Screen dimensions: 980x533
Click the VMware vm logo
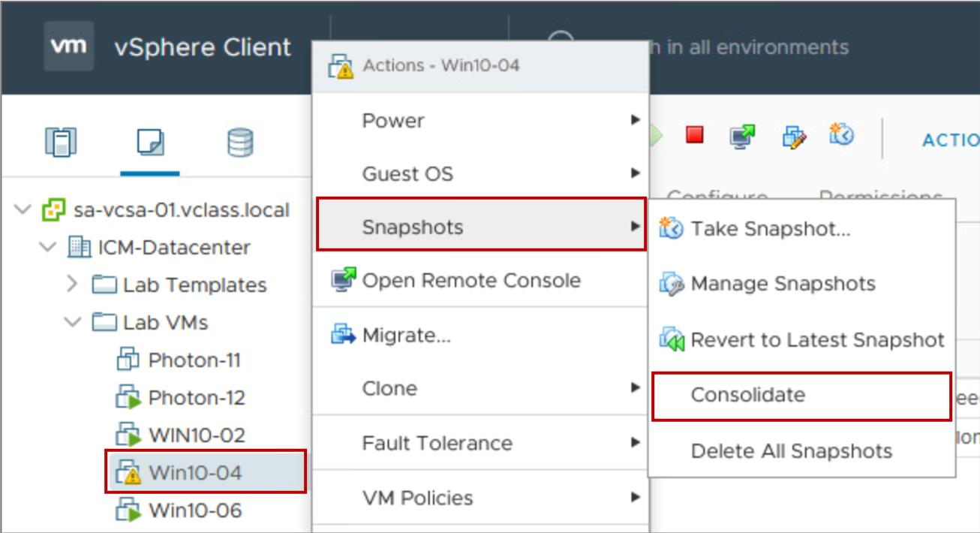(x=69, y=46)
